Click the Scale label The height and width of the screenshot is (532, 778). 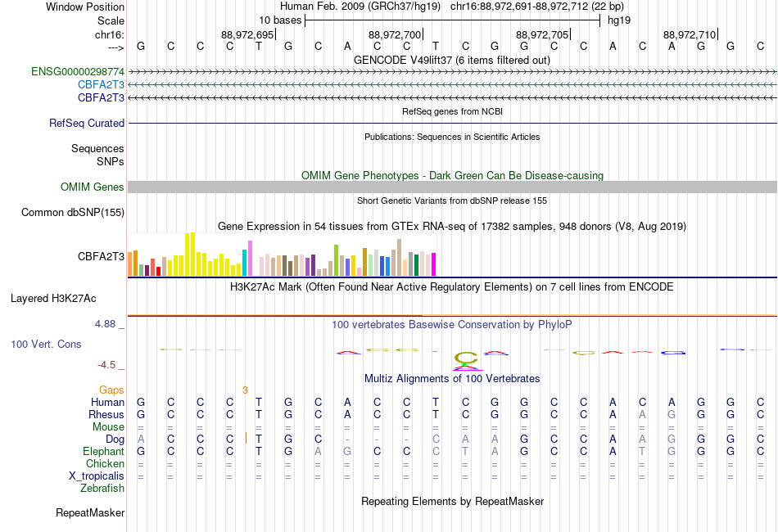[x=111, y=20]
